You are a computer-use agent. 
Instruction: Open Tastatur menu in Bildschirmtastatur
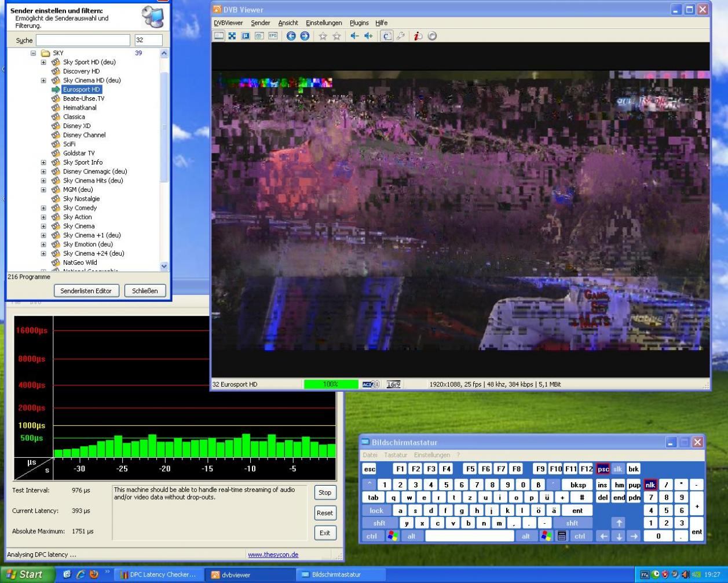(x=396, y=455)
